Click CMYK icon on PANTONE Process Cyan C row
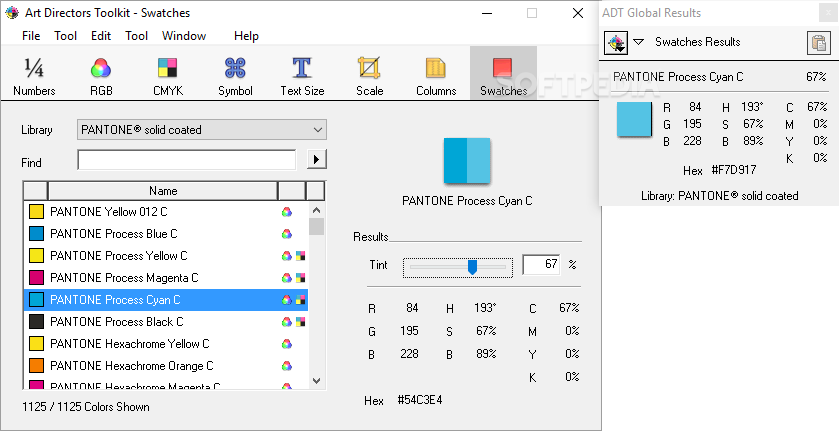This screenshot has width=839, height=431. click(x=301, y=300)
